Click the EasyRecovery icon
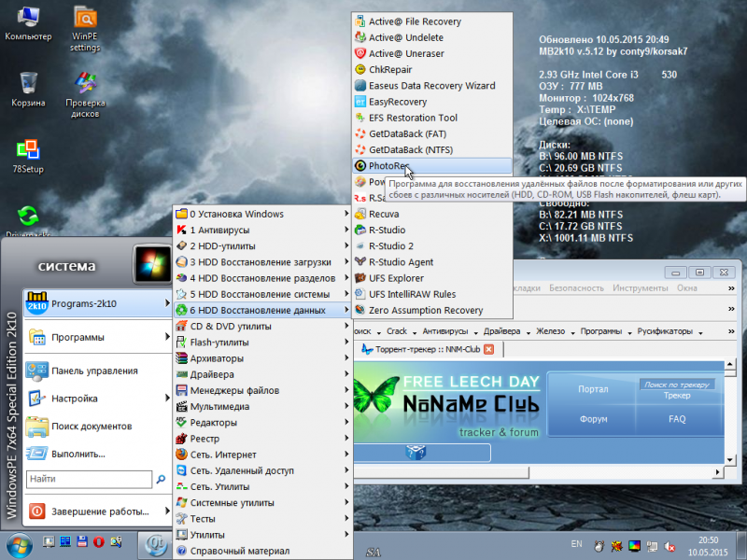Viewport: 747px width, 560px height. 360,102
